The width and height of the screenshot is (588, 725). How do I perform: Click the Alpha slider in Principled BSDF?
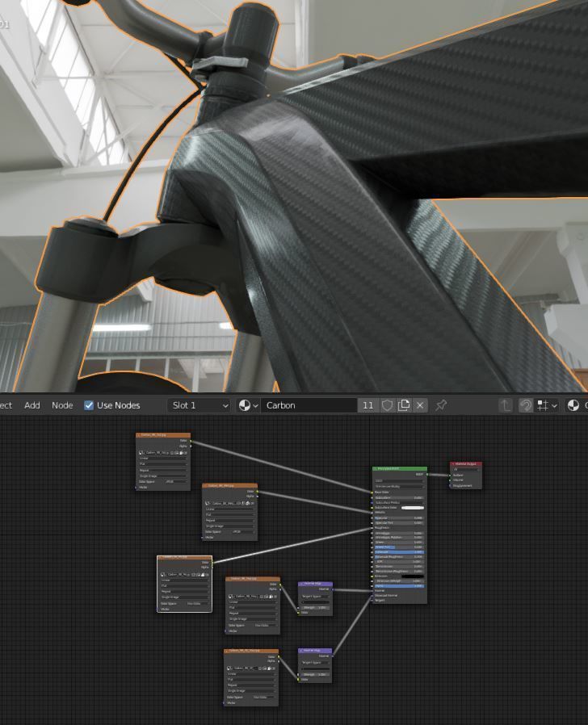point(400,586)
